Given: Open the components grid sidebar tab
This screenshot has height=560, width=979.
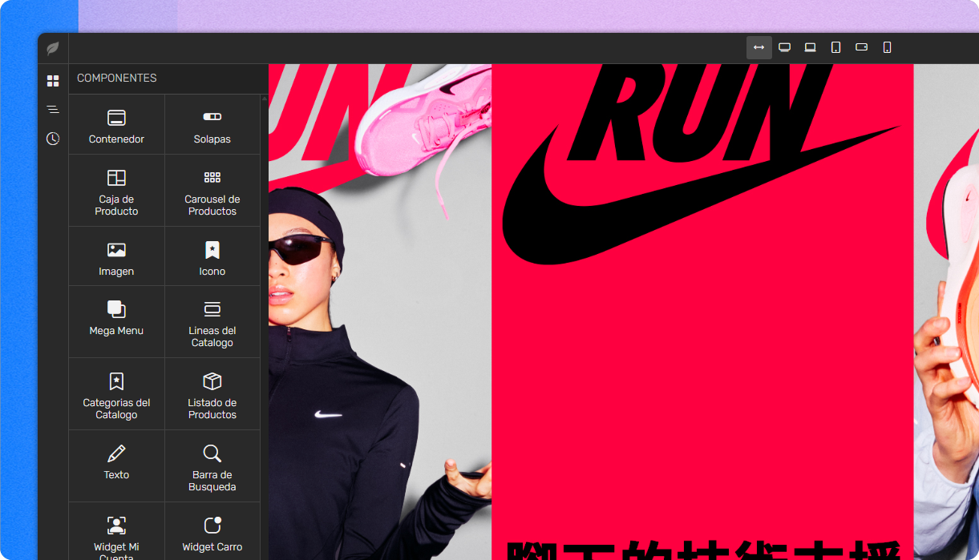Looking at the screenshot, I should (x=53, y=81).
